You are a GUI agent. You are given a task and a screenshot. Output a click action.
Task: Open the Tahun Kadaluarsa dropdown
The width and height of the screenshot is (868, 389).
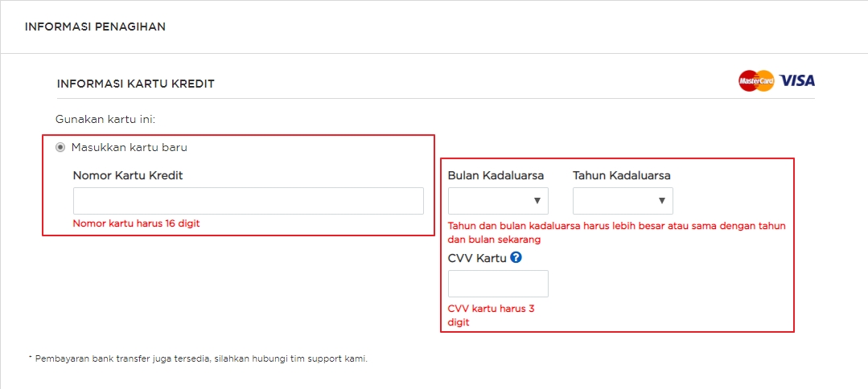pos(623,201)
